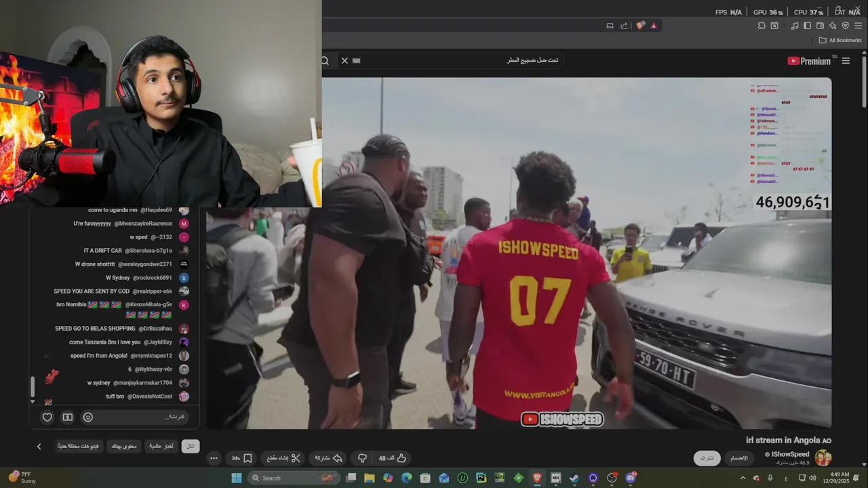Click the IShowSpeed channel avatar
This screenshot has width=868, height=488.
point(823,458)
